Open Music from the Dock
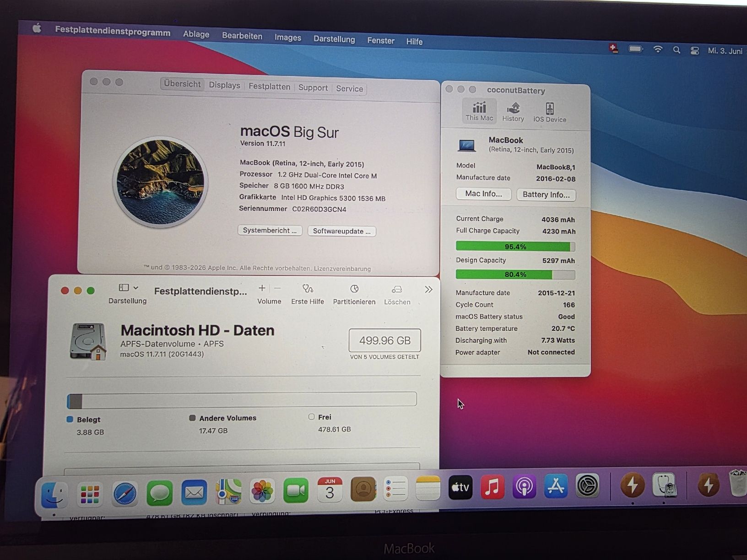747x560 pixels. point(493,487)
